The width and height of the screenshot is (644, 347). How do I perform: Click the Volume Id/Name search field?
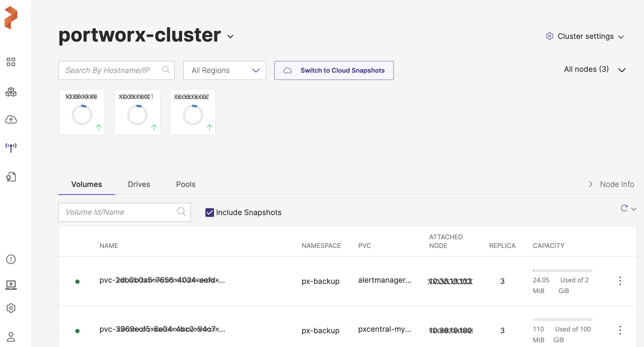point(120,212)
